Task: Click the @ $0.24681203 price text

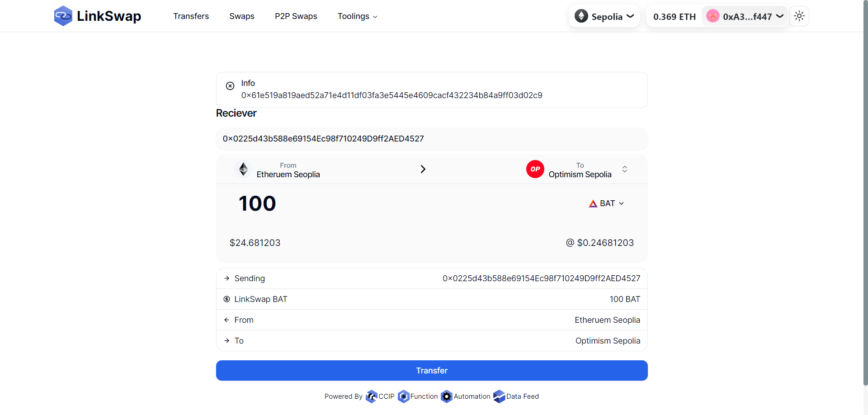Action: coord(600,243)
